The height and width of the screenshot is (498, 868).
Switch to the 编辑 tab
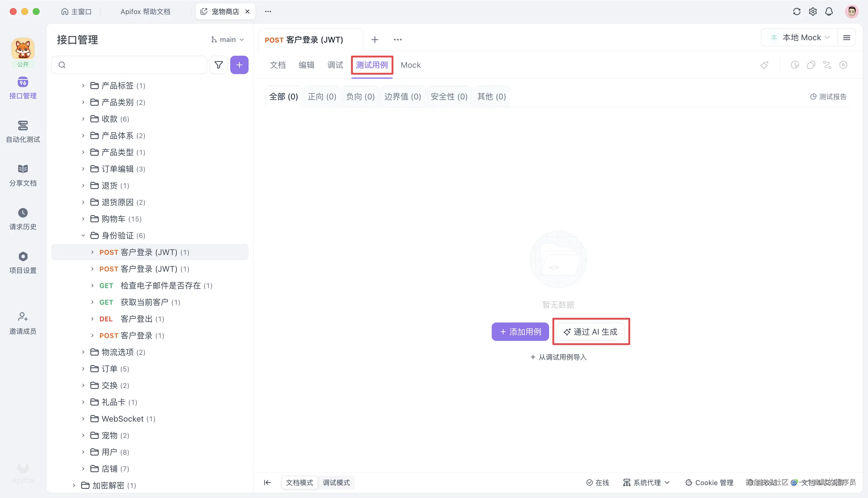click(306, 65)
